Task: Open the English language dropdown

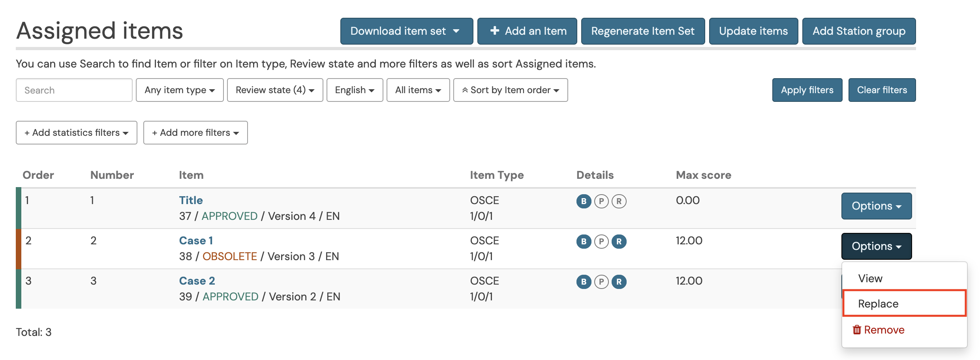Action: (x=355, y=90)
